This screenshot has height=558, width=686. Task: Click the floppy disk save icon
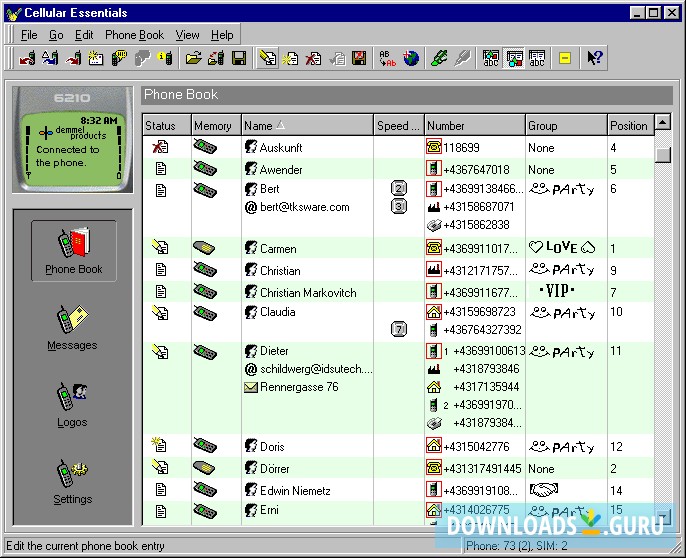(x=239, y=59)
